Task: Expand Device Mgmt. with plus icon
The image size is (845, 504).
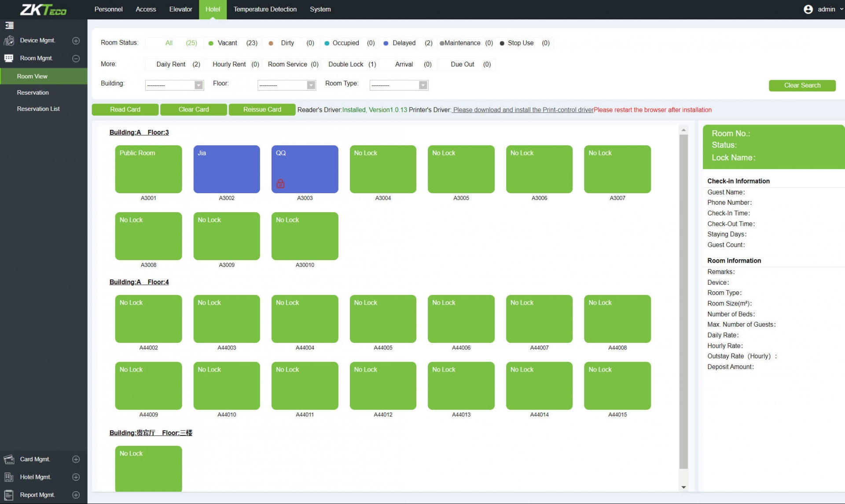Action: click(x=76, y=40)
